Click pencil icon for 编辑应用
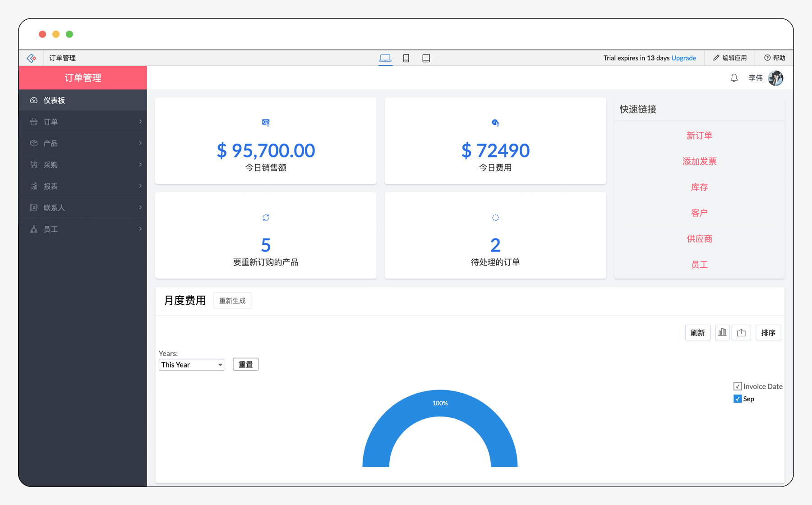 click(716, 58)
